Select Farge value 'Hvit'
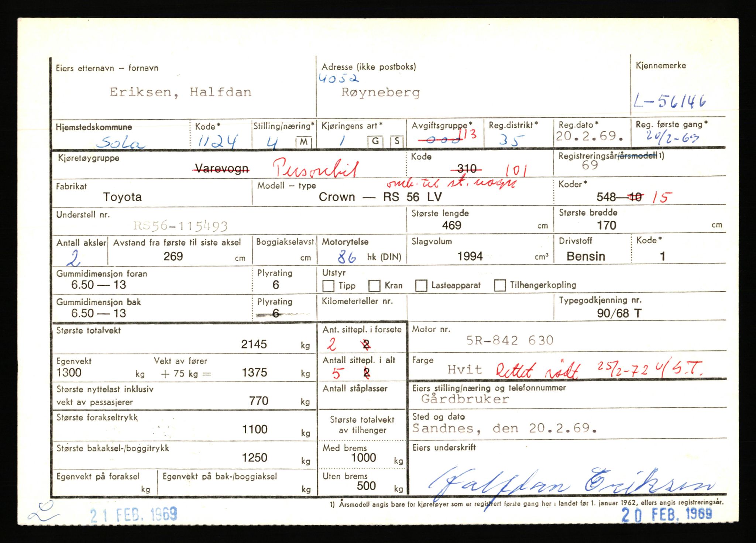 (x=465, y=369)
